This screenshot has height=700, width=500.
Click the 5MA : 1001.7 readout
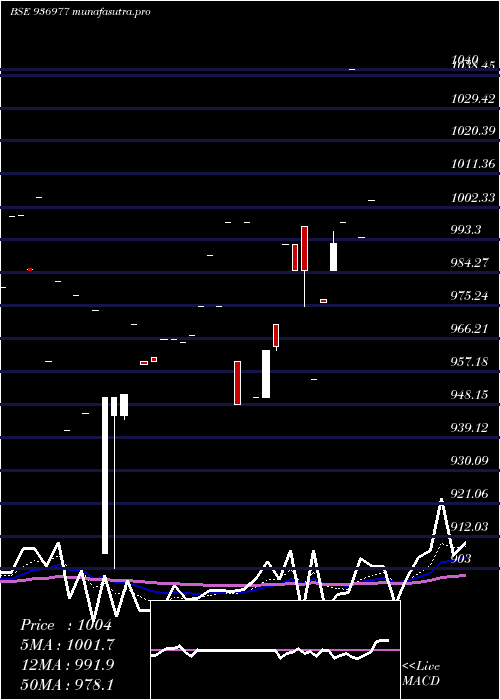tap(67, 645)
